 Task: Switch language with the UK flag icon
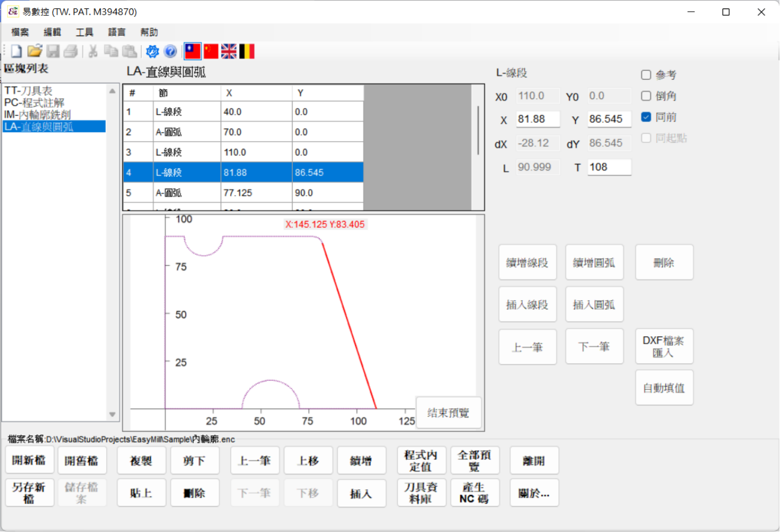(229, 51)
